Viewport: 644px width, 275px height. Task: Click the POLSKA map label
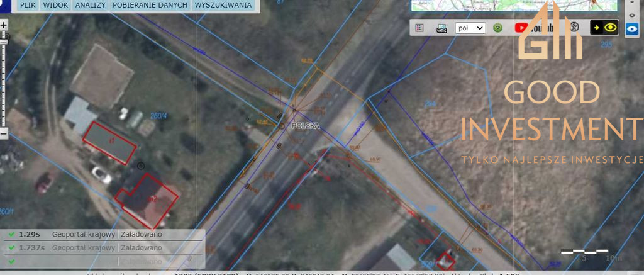305,126
